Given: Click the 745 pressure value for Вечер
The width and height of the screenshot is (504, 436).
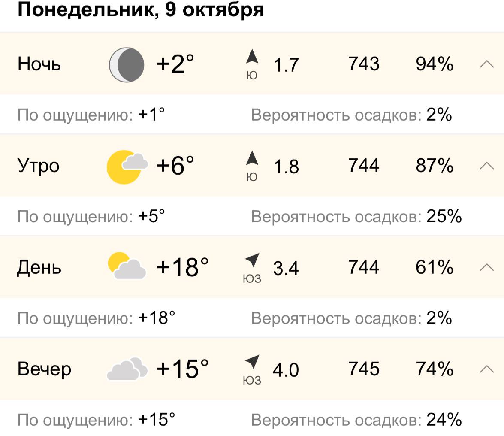Looking at the screenshot, I should pos(364,369).
